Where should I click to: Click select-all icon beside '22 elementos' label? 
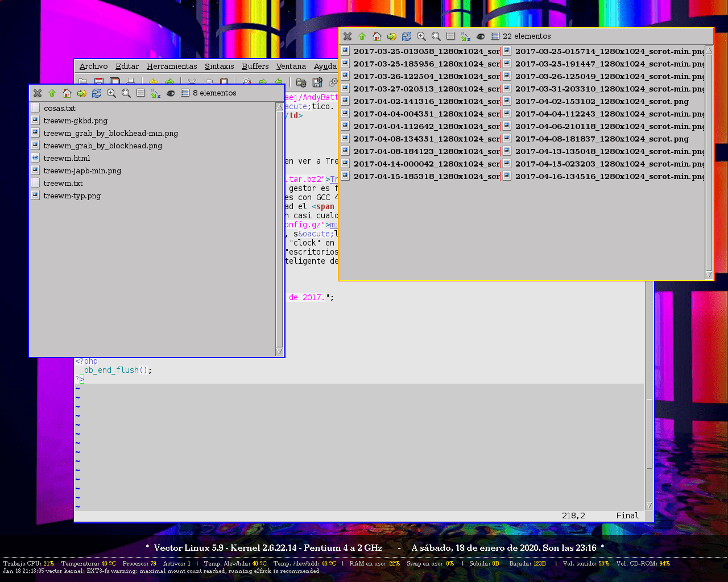click(x=495, y=36)
